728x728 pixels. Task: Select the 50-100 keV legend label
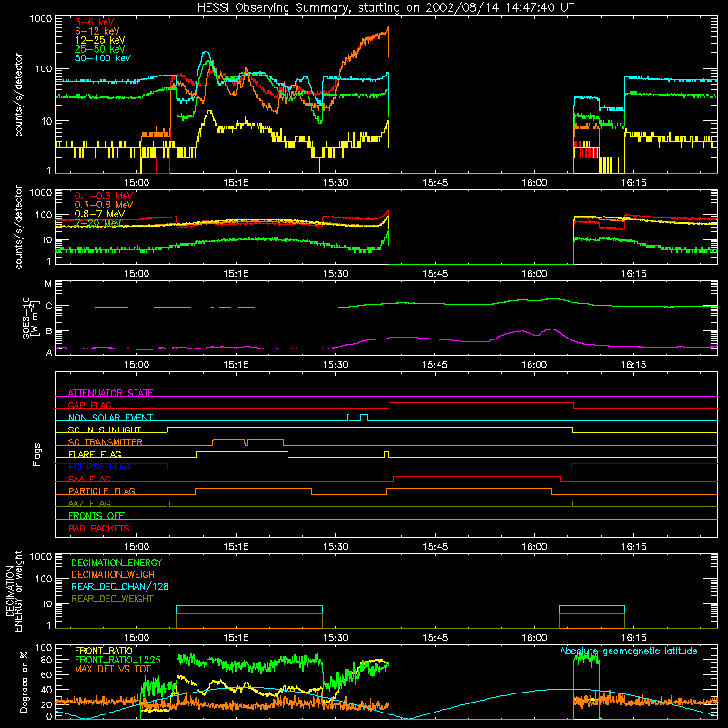point(103,58)
